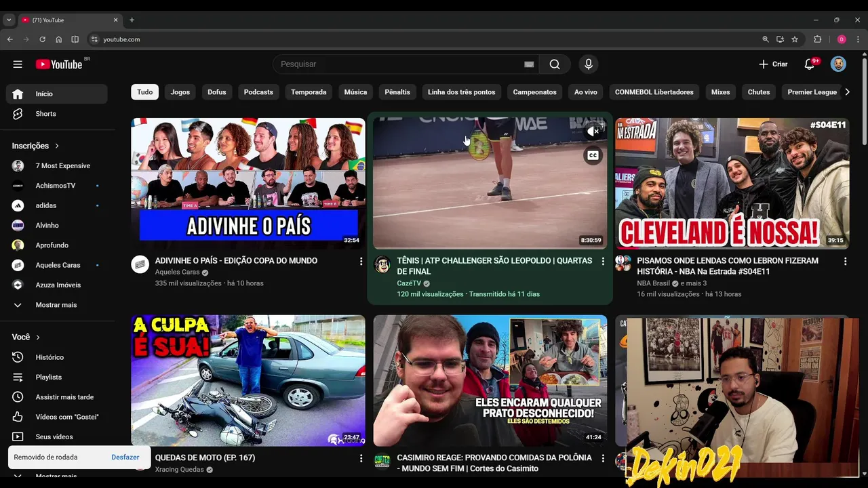
Task: Open Seus vídeos in sidebar
Action: pyautogui.click(x=57, y=437)
